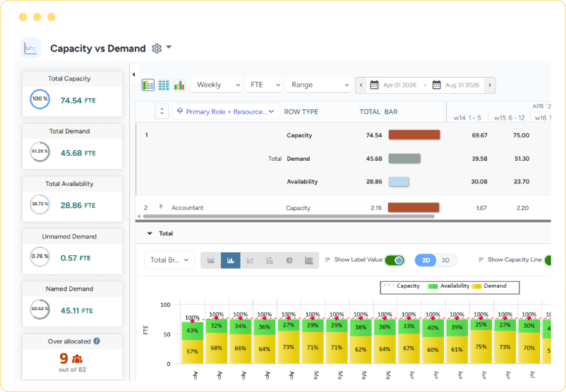Image resolution: width=566 pixels, height=392 pixels.
Task: Click Demand in the chart legend
Action: pyautogui.click(x=489, y=286)
